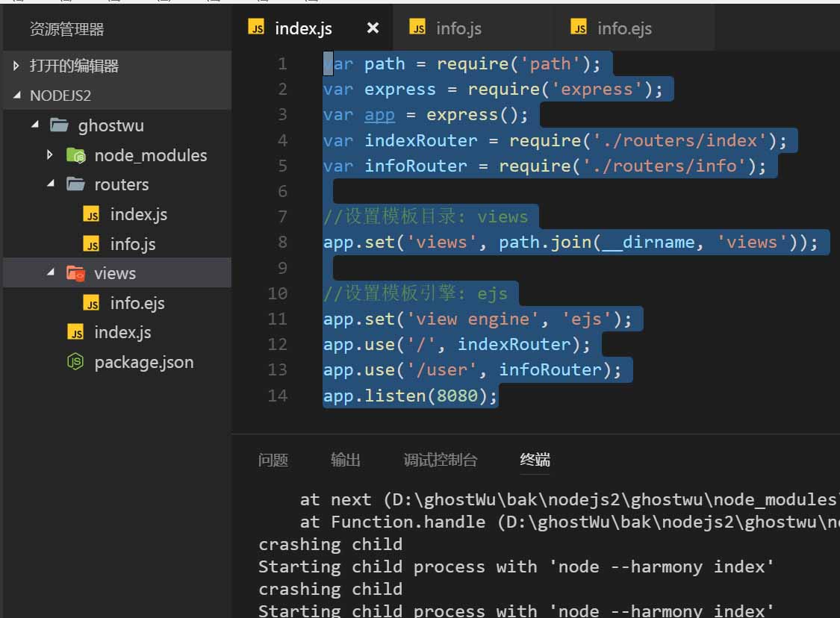
Task: Open the 问题 panel tab
Action: (273, 460)
